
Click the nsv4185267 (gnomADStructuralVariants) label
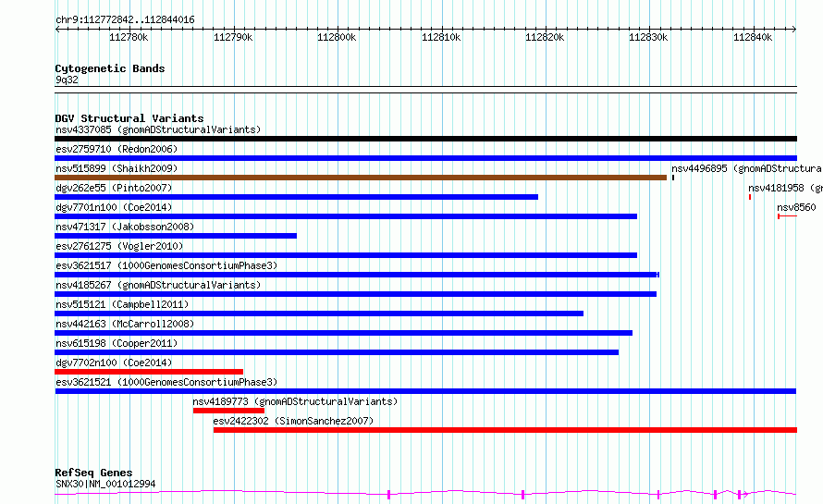click(158, 285)
